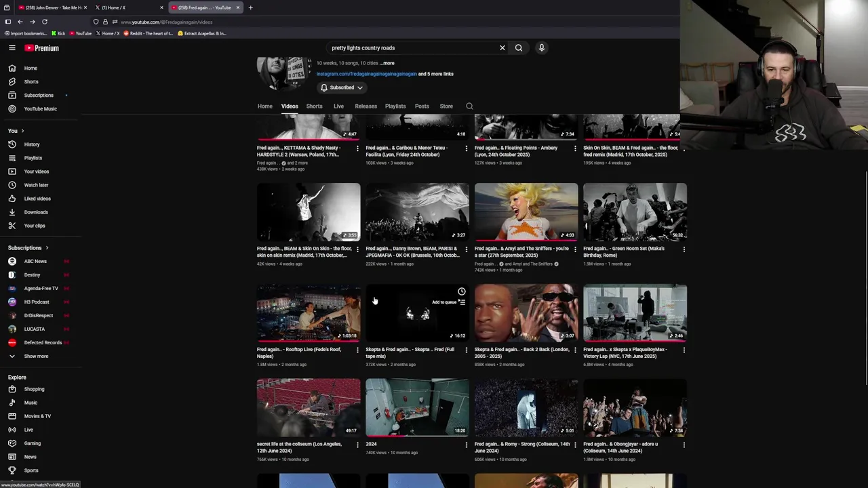The height and width of the screenshot is (488, 868).
Task: Expand the Subscriptions section header
Action: tap(28, 248)
